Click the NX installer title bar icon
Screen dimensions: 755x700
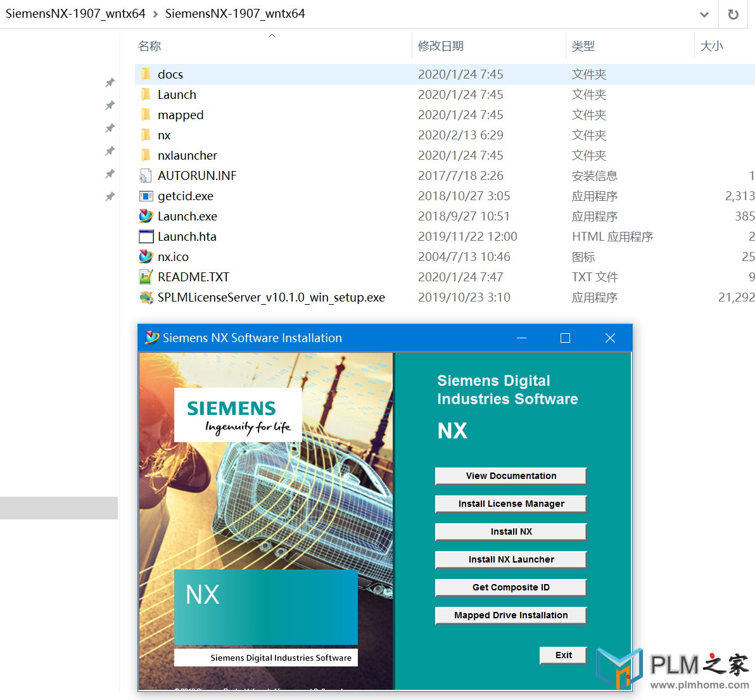tap(151, 338)
